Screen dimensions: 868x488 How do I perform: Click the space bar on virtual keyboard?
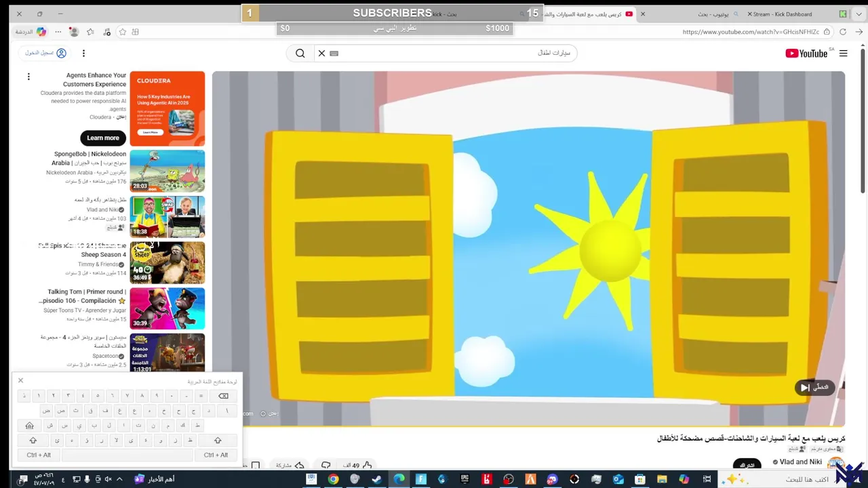pyautogui.click(x=127, y=455)
